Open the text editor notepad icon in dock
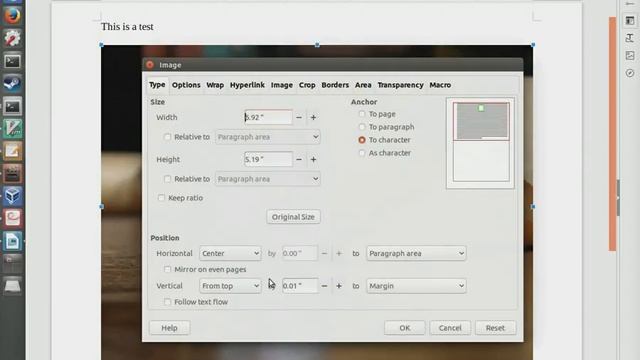Viewport: 640px width, 360px height. (12, 151)
